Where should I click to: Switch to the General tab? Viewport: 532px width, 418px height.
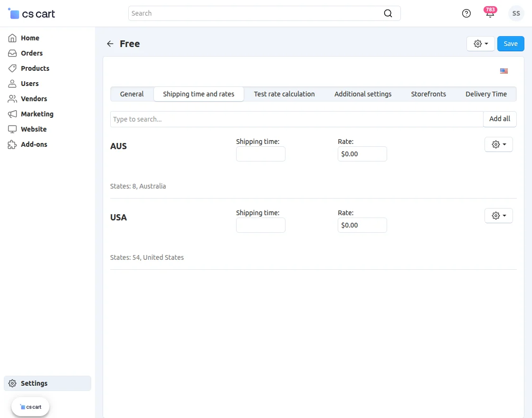click(x=132, y=94)
